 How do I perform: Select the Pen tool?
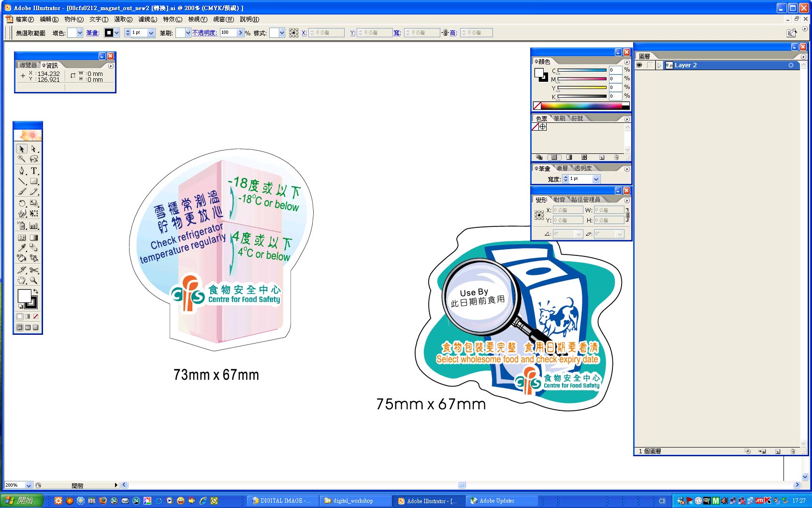pyautogui.click(x=21, y=171)
